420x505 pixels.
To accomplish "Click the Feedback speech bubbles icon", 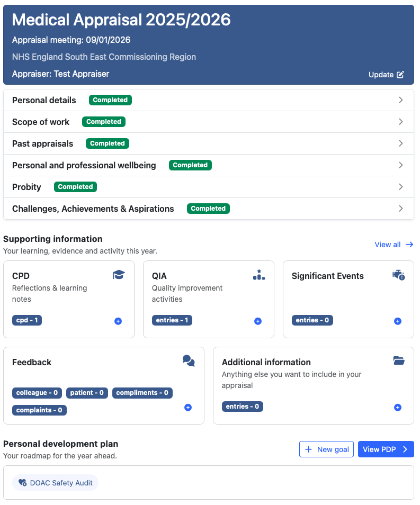I will [x=189, y=361].
